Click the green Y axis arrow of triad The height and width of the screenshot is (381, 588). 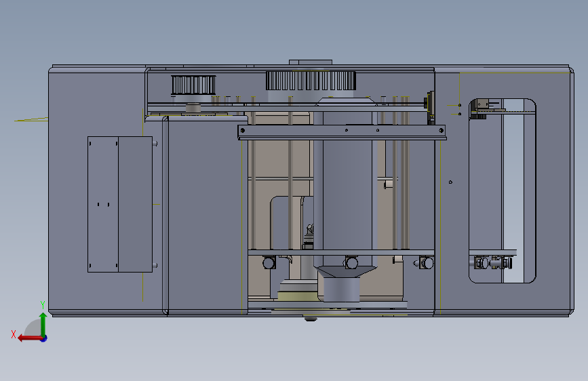(43, 325)
